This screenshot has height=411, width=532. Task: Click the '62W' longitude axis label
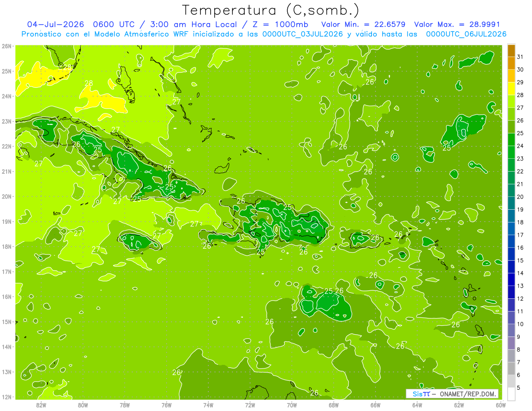point(459,405)
